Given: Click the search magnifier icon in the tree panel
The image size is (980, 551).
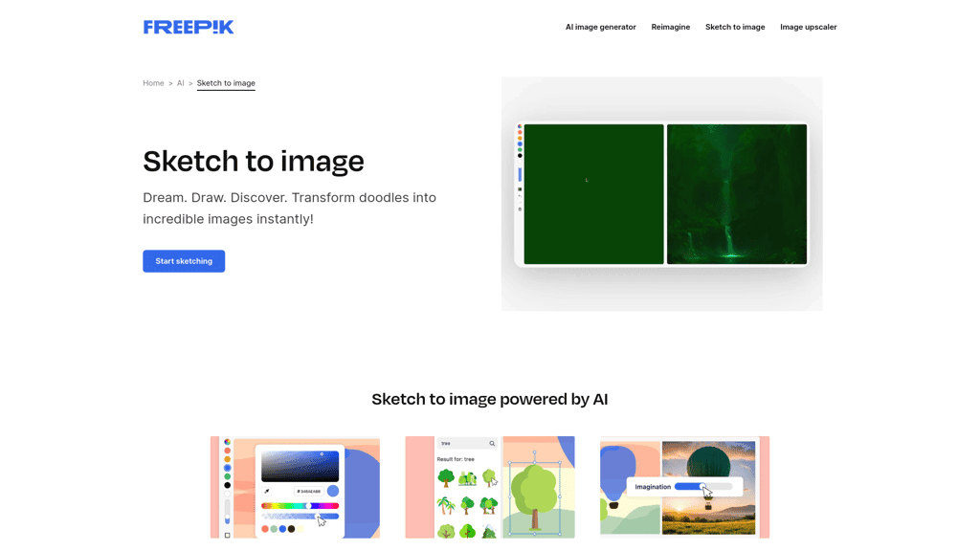Looking at the screenshot, I should coord(491,443).
